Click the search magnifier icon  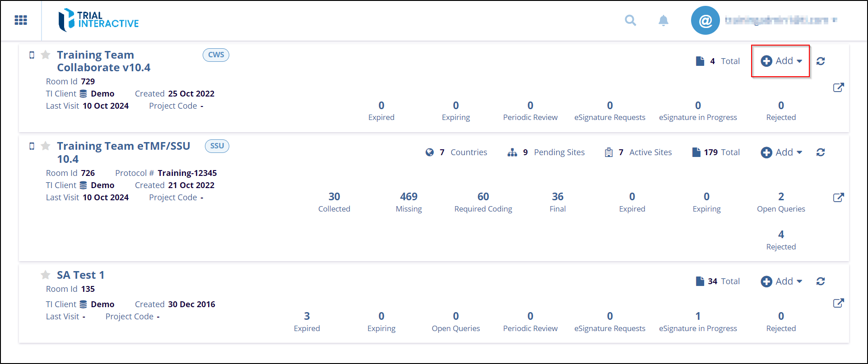631,20
